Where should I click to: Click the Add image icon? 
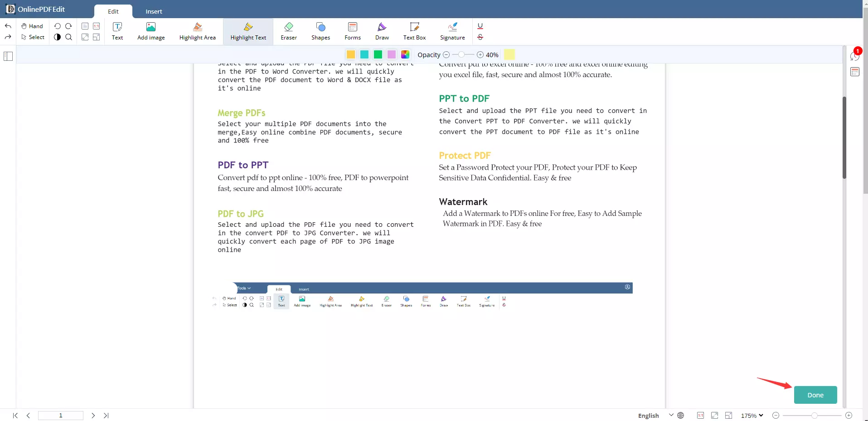151,31
